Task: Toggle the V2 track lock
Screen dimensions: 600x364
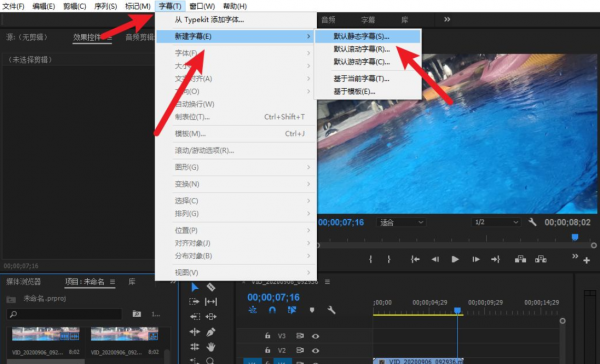Action: pyautogui.click(x=267, y=350)
